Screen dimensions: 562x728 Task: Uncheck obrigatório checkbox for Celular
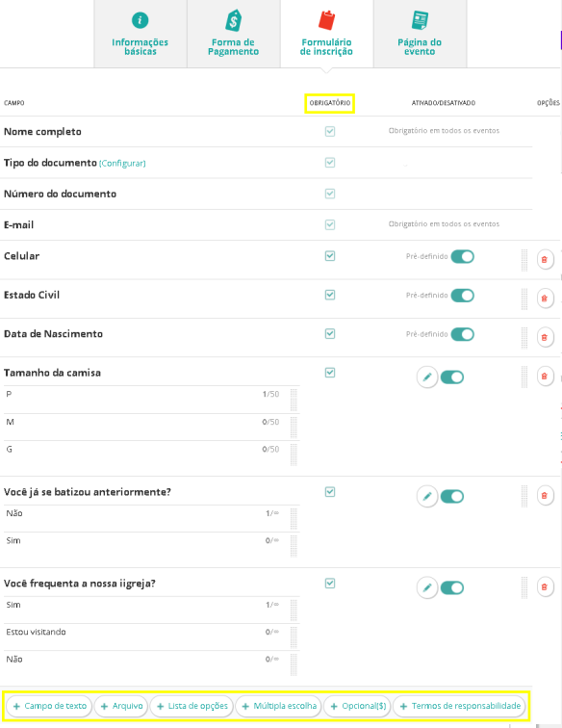pyautogui.click(x=330, y=256)
